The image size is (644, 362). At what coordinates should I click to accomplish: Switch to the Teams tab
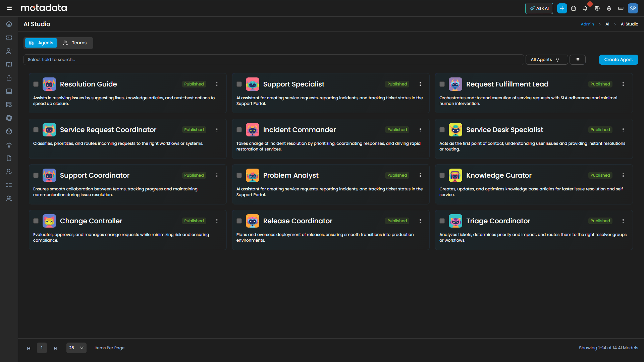[75, 43]
